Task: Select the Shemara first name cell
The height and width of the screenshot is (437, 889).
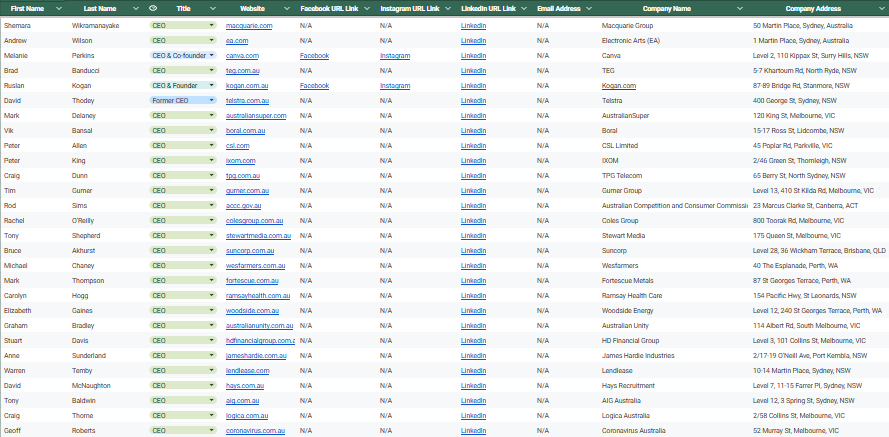Action: click(16, 26)
